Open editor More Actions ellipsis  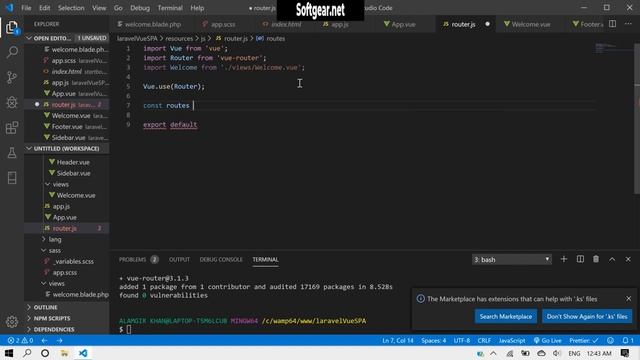click(628, 24)
